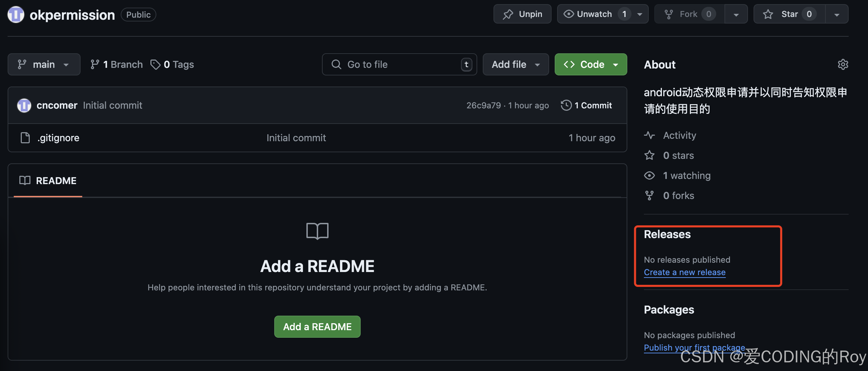Open the Packages heading link
Screen dimensions: 868x371
(669, 310)
